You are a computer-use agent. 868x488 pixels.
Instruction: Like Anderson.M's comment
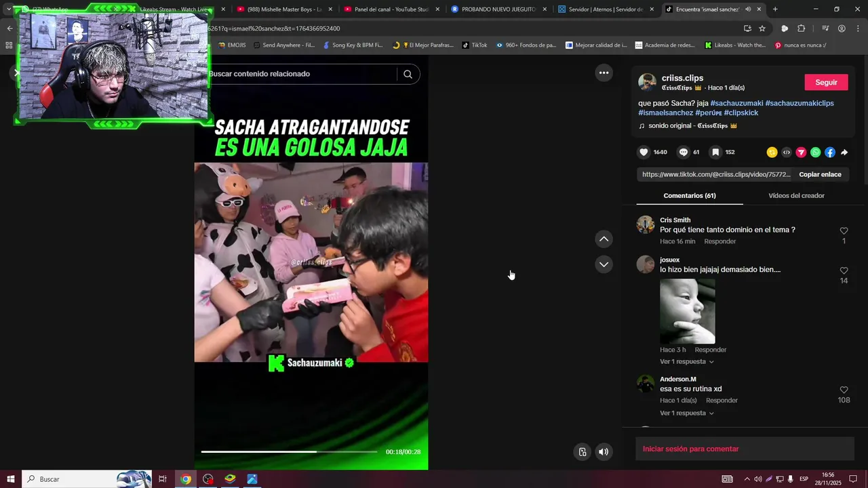[844, 390]
